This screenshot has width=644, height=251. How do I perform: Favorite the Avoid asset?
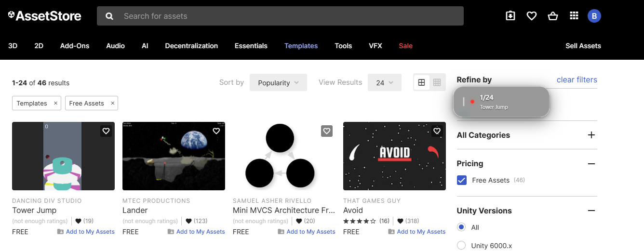tap(437, 131)
